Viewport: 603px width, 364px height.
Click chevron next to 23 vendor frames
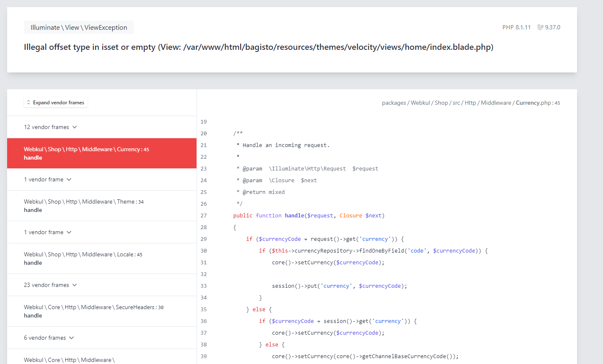click(75, 285)
